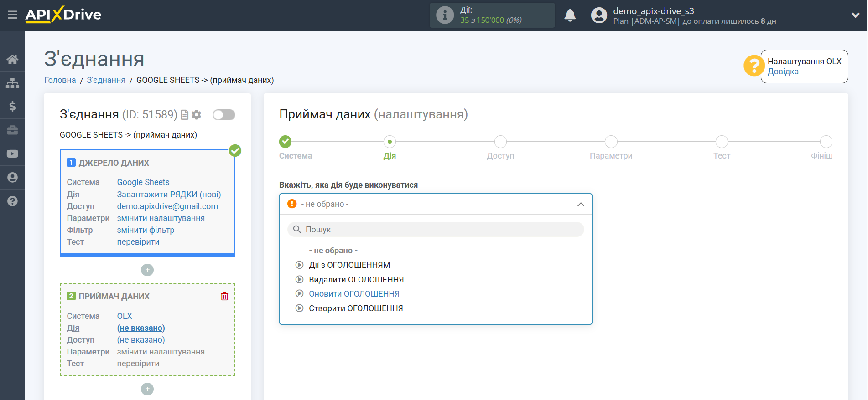This screenshot has height=400, width=868.
Task: Click the search input field
Action: pos(436,229)
